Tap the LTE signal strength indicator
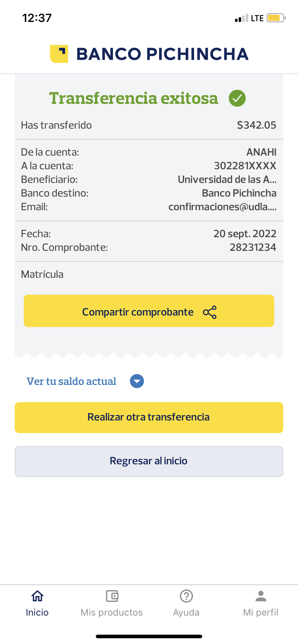 pos(241,18)
